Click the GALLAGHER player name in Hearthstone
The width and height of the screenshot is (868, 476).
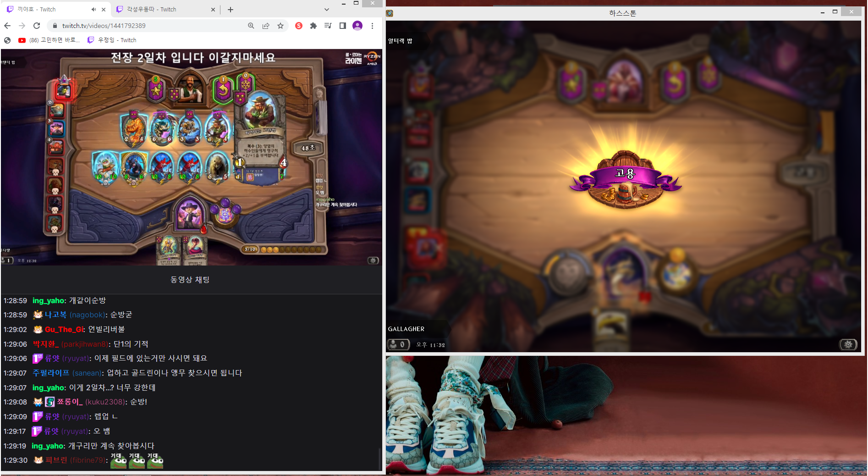point(406,329)
